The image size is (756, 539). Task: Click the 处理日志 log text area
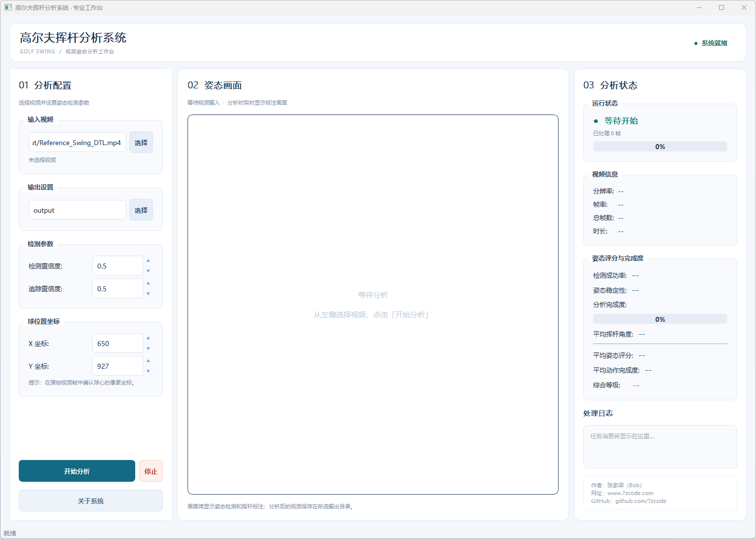pos(660,447)
